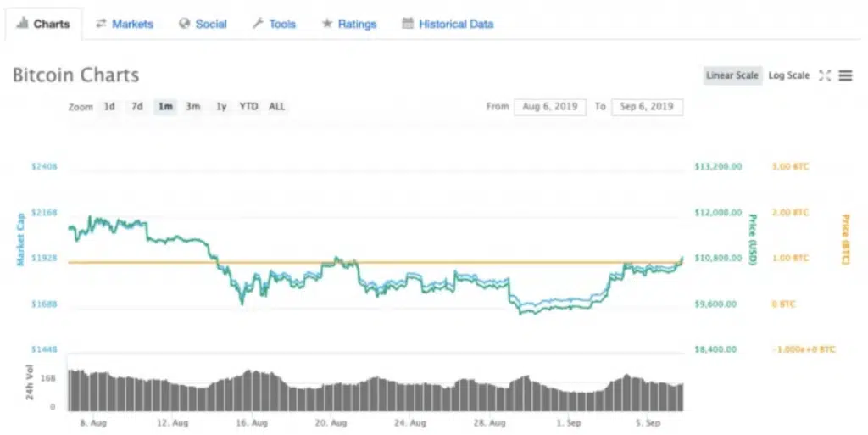
Task: Click the To date field Sep 6, 2019
Action: 647,107
